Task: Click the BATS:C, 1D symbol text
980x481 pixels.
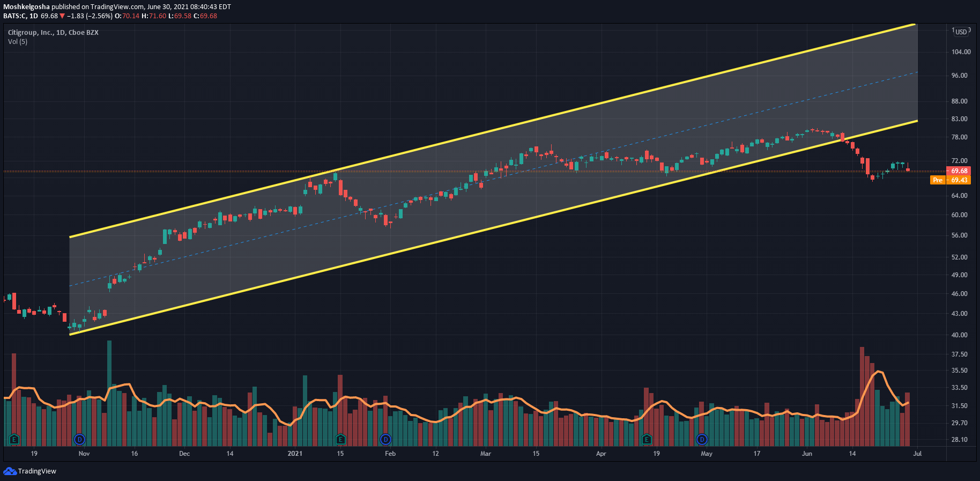Action: point(20,16)
